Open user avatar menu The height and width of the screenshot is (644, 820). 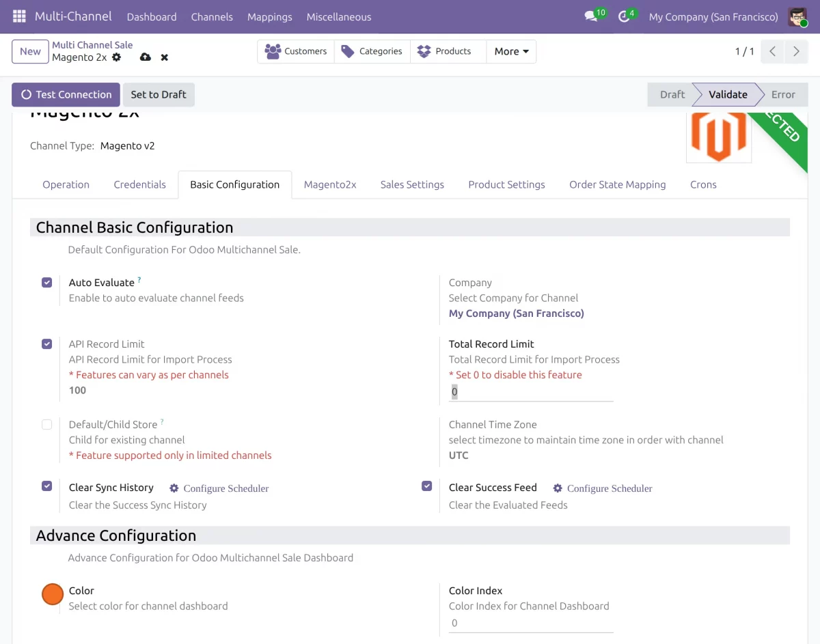(x=797, y=16)
